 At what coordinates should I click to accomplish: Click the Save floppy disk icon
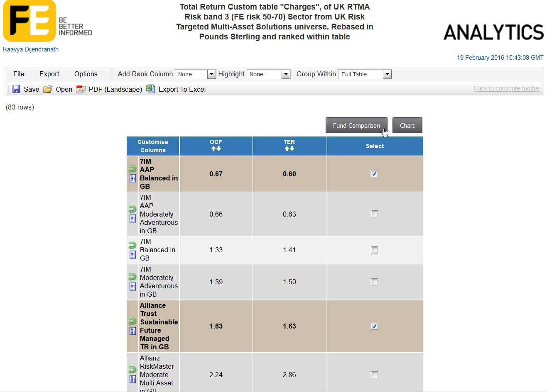tap(16, 89)
